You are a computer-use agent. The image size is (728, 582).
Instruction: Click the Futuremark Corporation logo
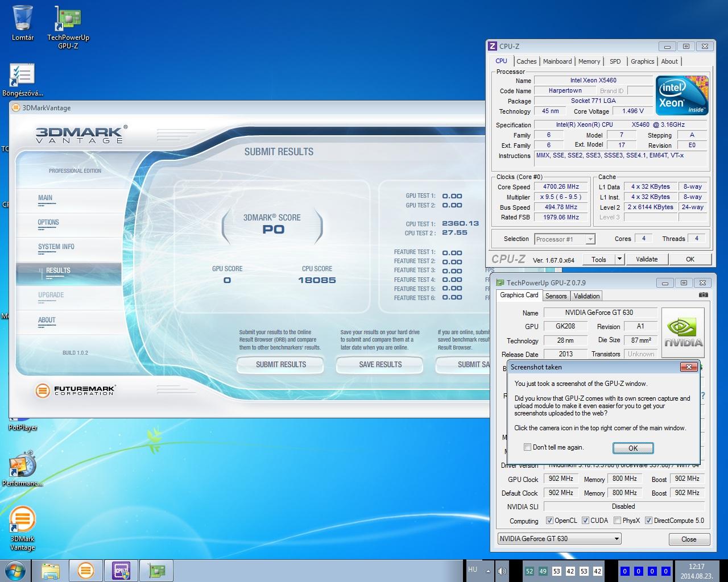pos(75,390)
